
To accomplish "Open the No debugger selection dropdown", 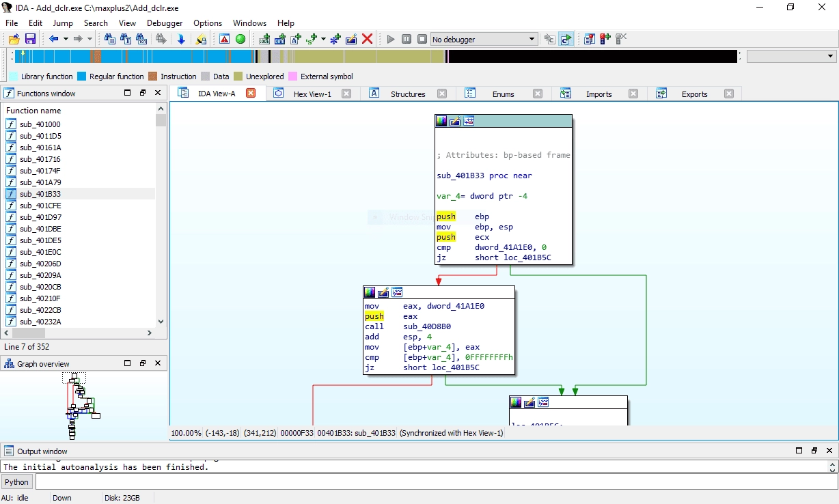I will point(484,39).
